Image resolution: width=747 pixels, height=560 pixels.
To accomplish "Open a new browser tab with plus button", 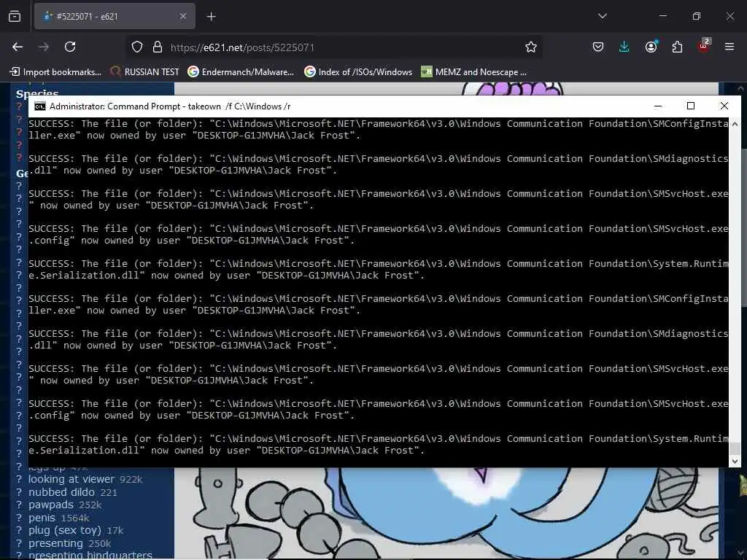I will pos(212,17).
